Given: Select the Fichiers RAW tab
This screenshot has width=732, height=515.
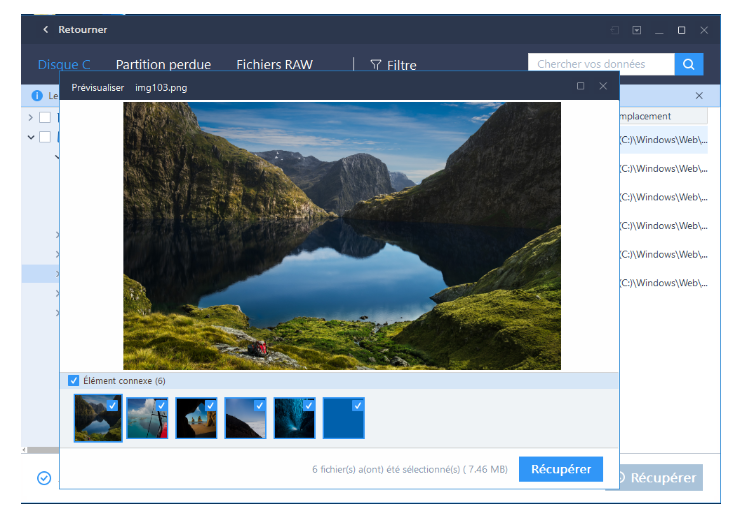Looking at the screenshot, I should point(274,65).
